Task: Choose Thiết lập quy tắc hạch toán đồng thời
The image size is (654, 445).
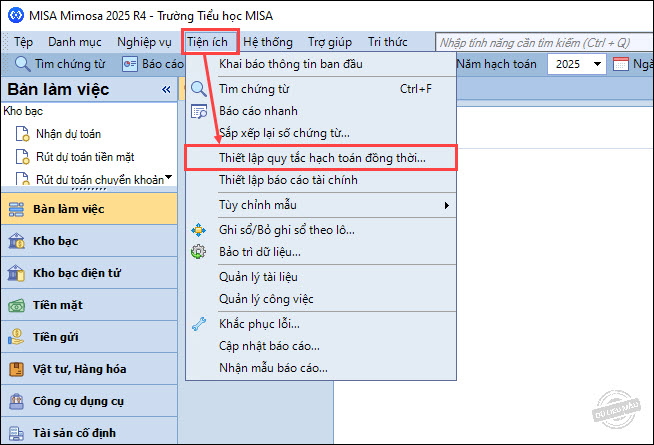Action: (x=321, y=158)
